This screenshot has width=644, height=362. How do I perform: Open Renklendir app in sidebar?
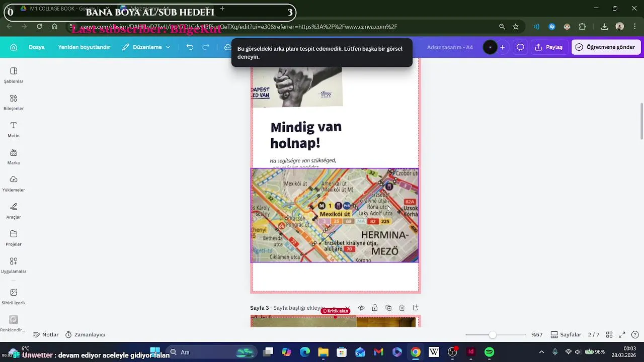click(14, 323)
